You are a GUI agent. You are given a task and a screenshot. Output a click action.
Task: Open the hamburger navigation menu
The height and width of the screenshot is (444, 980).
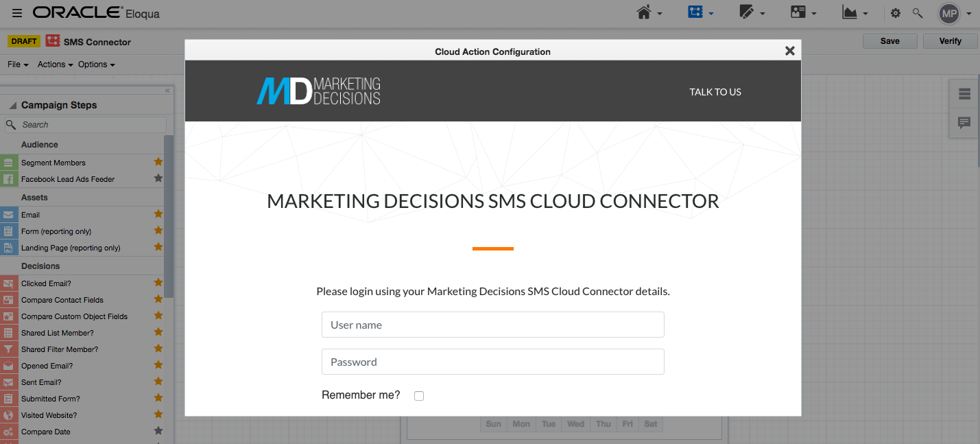(17, 13)
